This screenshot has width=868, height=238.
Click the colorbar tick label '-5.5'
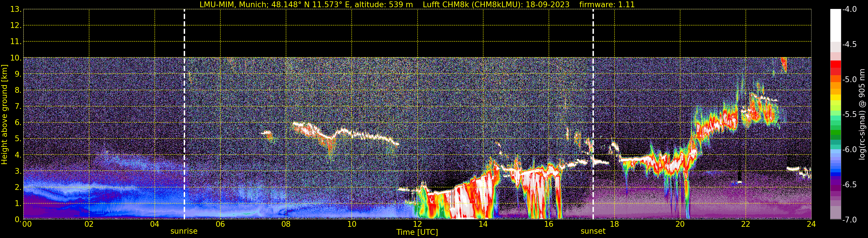(850, 115)
